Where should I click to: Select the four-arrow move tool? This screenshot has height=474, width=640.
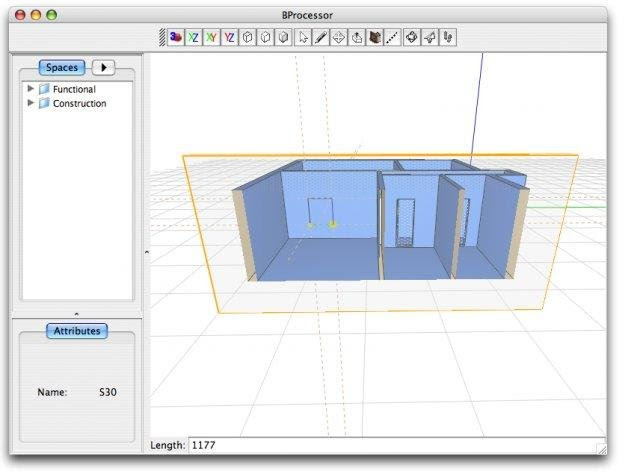coord(338,37)
